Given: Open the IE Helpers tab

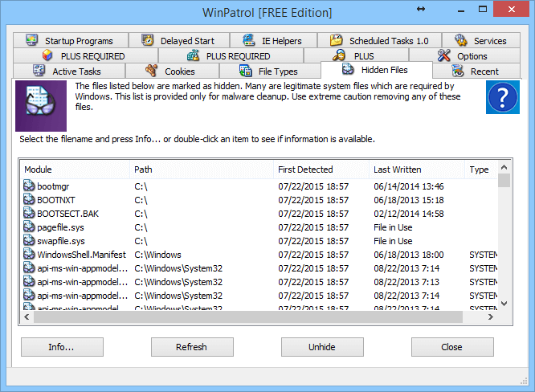Looking at the screenshot, I should click(273, 40).
